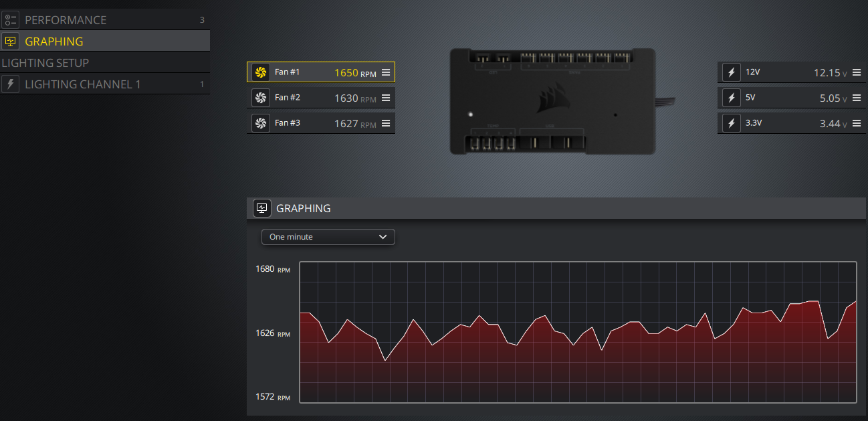Viewport: 868px width, 421px height.
Task: Select the Fan #1 spinner icon
Action: pyautogui.click(x=260, y=72)
